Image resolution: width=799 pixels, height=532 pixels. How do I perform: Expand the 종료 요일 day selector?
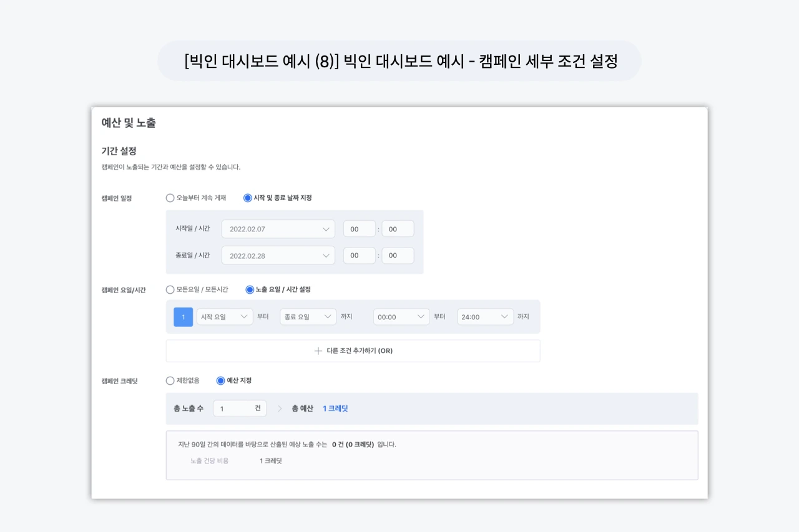(x=308, y=316)
